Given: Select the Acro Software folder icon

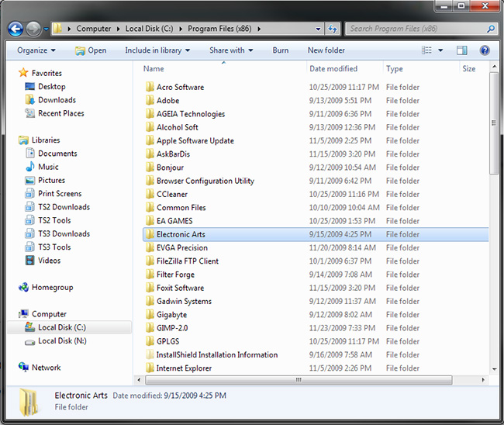Looking at the screenshot, I should 150,87.
